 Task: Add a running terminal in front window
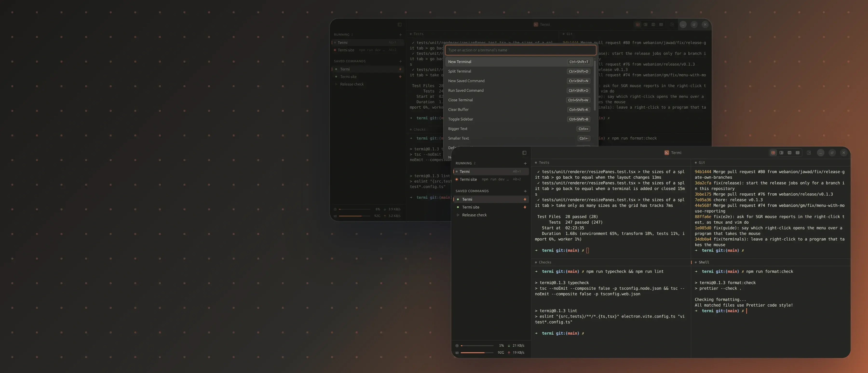525,163
